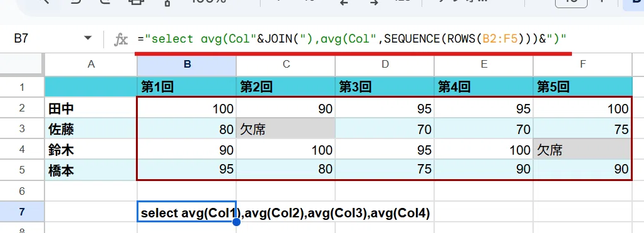Click 橋本's 第4回 score of 90

point(484,170)
